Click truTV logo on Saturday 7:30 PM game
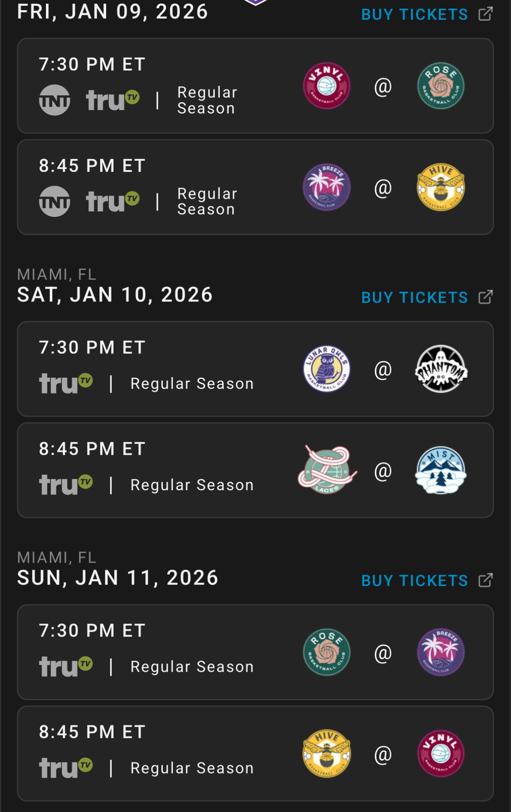The image size is (511, 812). tap(66, 383)
